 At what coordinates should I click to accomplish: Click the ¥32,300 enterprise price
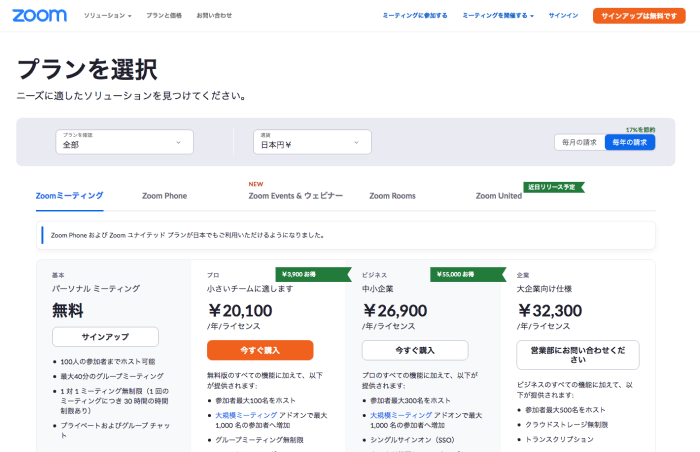tap(550, 310)
